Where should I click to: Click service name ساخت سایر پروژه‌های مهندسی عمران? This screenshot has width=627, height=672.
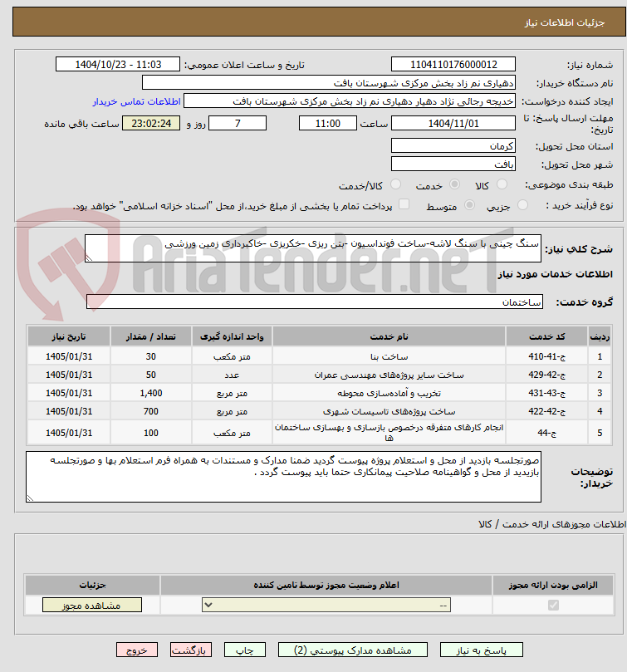(x=389, y=375)
